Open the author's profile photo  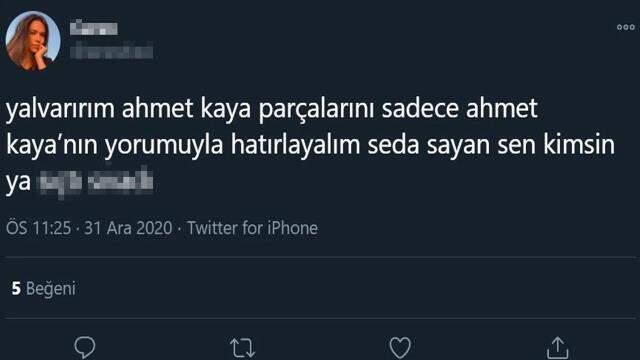tap(33, 40)
